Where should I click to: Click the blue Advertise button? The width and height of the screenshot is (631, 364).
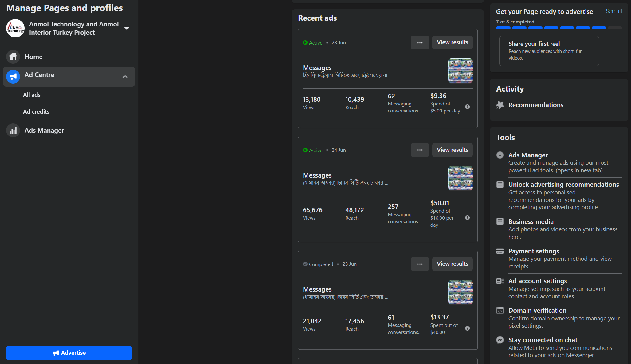pos(69,353)
